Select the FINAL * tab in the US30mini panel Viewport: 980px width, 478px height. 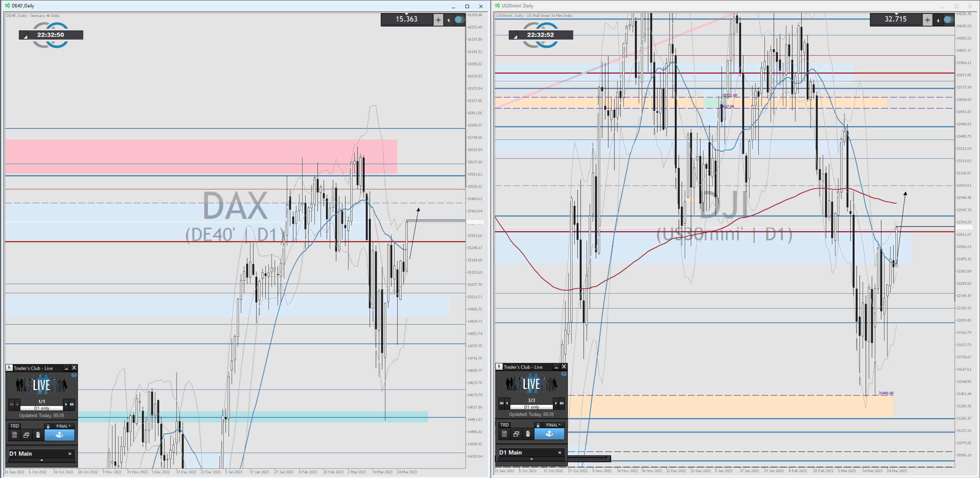pyautogui.click(x=553, y=425)
